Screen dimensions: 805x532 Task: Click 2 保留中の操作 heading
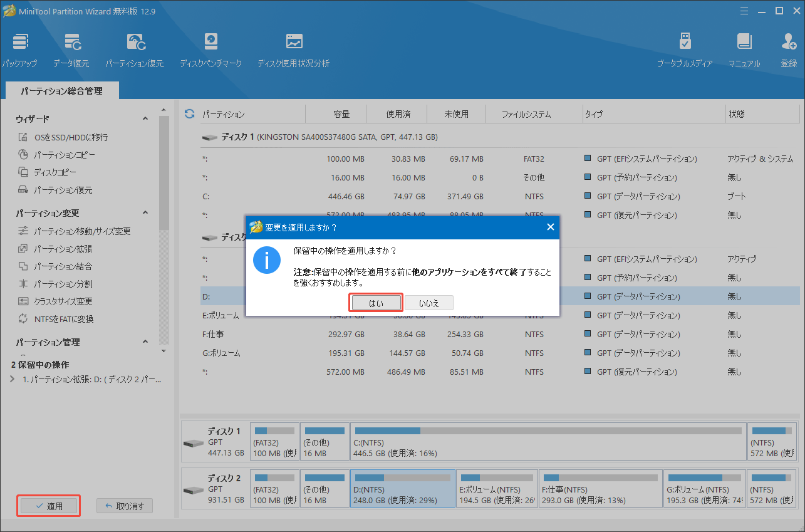coord(40,365)
